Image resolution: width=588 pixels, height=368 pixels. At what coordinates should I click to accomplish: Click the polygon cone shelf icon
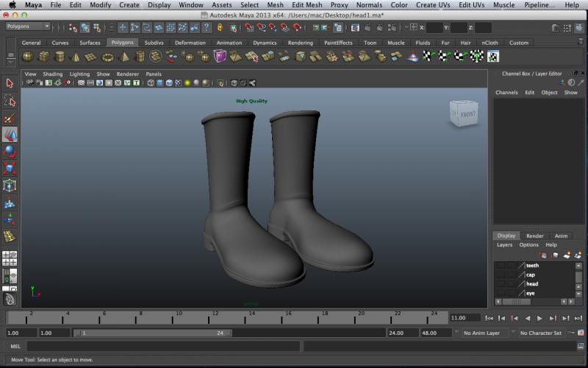(x=76, y=57)
